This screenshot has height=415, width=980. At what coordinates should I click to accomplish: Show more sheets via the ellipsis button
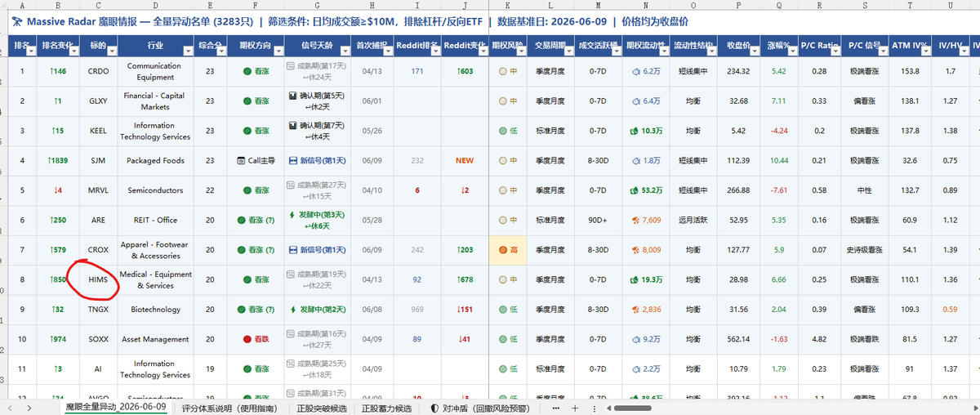[556, 407]
